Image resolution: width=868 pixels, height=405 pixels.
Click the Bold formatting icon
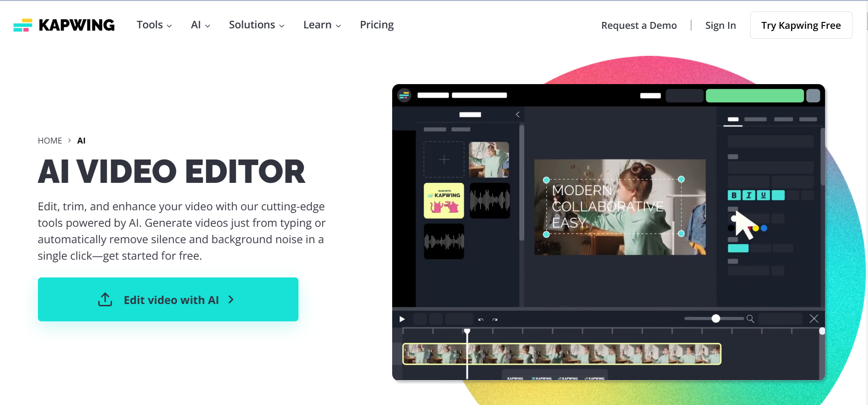pos(734,195)
